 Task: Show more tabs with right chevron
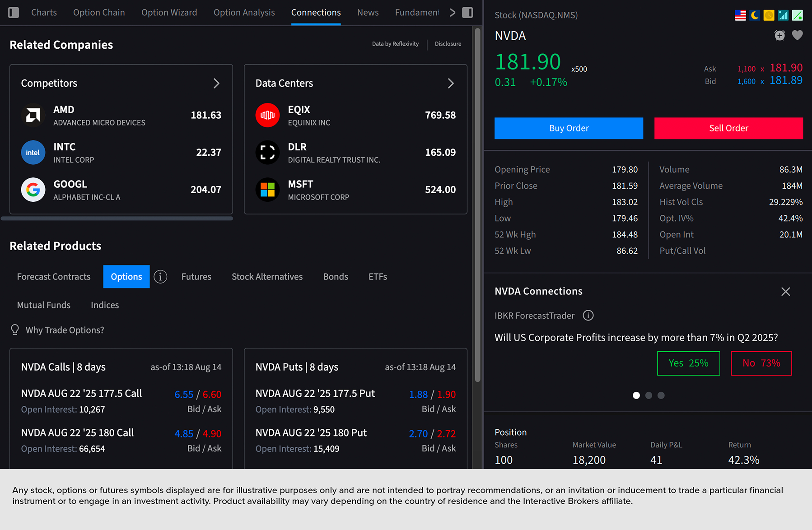point(452,13)
